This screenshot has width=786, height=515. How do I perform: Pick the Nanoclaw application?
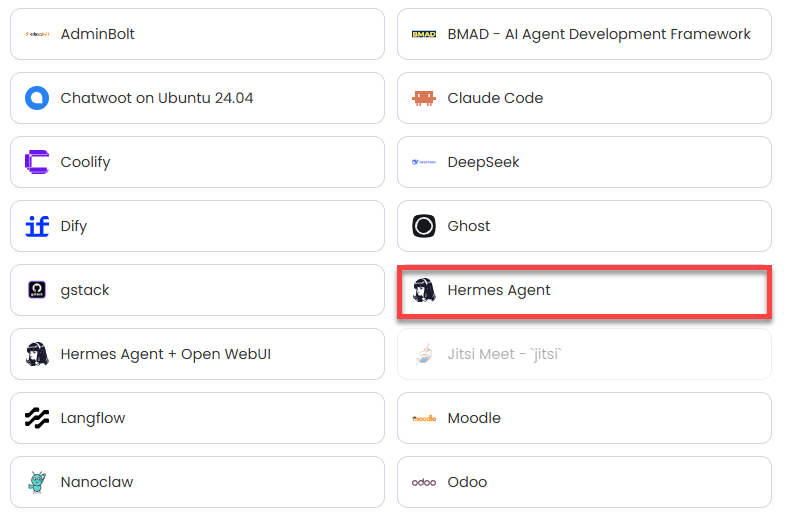pos(198,482)
